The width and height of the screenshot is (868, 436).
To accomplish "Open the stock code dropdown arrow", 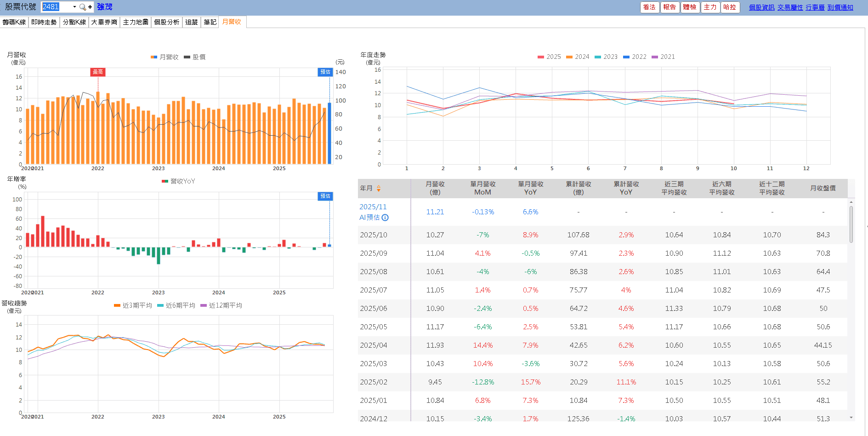I will tap(74, 7).
